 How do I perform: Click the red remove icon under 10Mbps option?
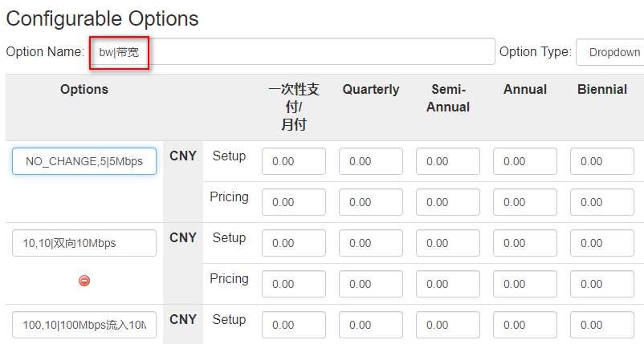point(84,281)
